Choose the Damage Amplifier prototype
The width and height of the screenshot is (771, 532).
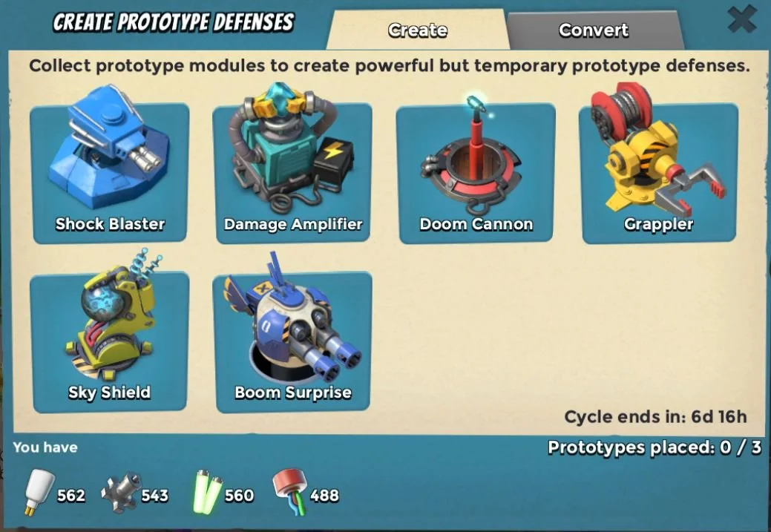pyautogui.click(x=292, y=172)
